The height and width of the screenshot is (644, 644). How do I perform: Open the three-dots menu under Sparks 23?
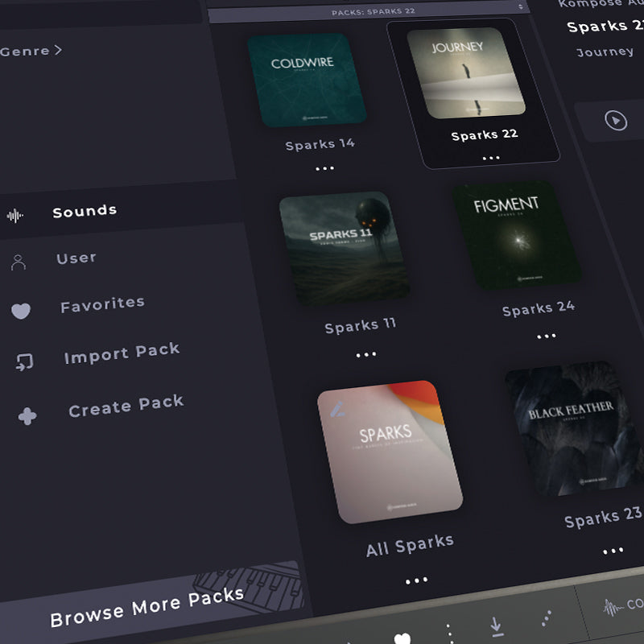pyautogui.click(x=613, y=551)
